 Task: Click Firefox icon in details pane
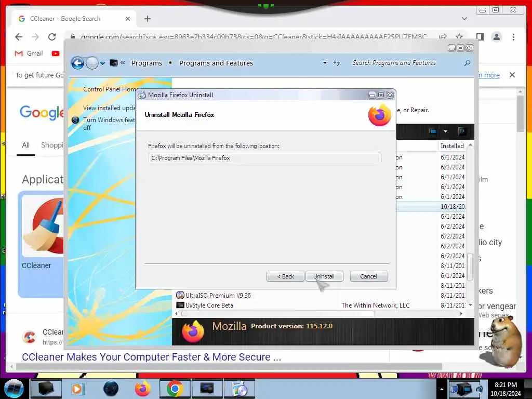193,331
